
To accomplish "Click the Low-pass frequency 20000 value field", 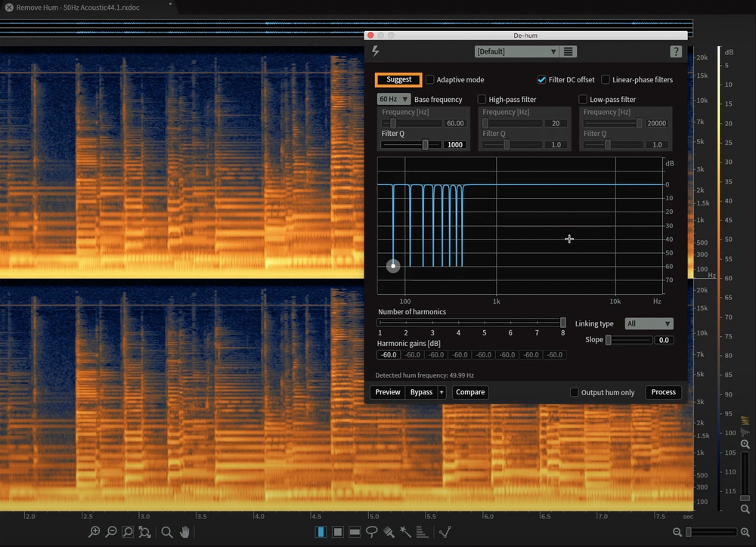I will pos(656,123).
